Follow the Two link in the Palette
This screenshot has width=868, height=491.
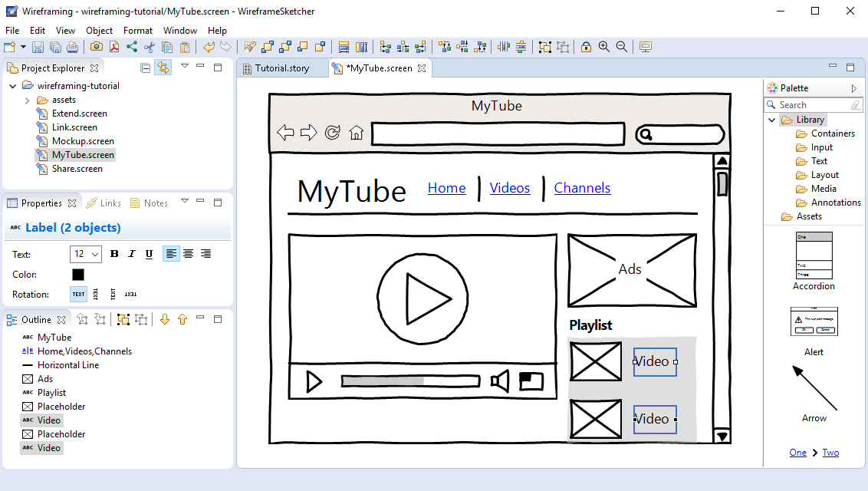coord(830,453)
